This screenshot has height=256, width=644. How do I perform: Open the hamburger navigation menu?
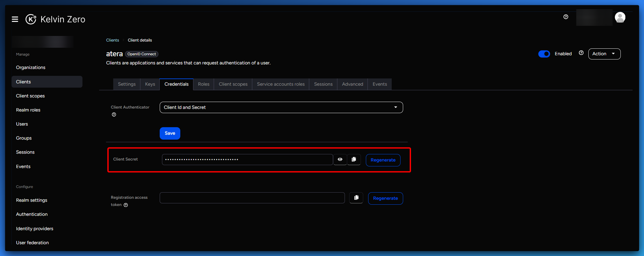[15, 19]
